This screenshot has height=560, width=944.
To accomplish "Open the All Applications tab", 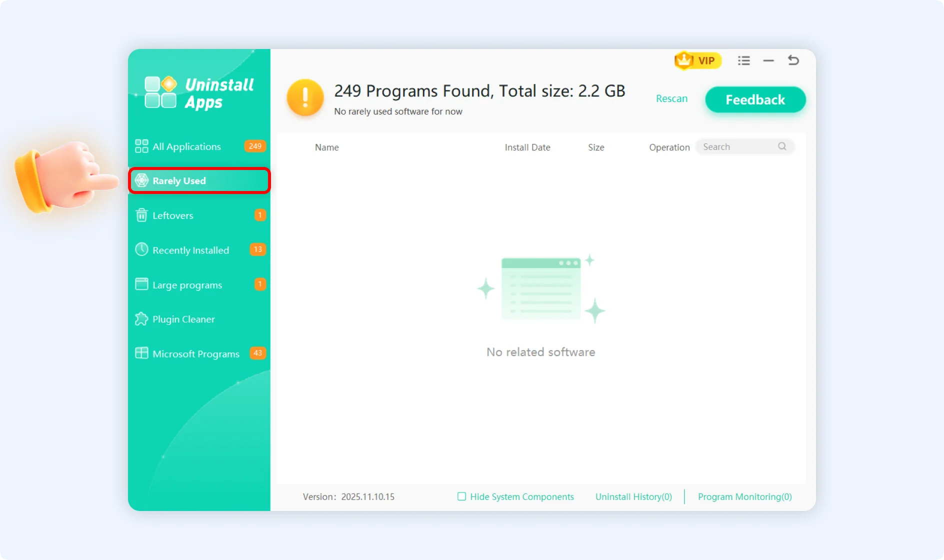I will 186,146.
